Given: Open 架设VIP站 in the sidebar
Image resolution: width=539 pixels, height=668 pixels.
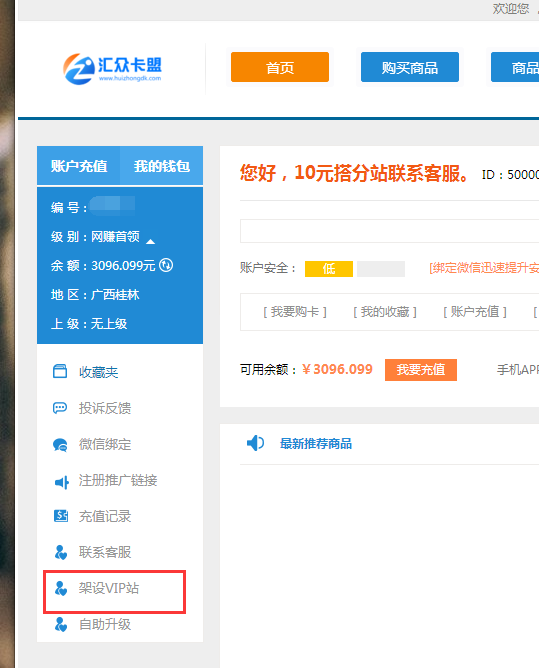Looking at the screenshot, I should tap(114, 592).
